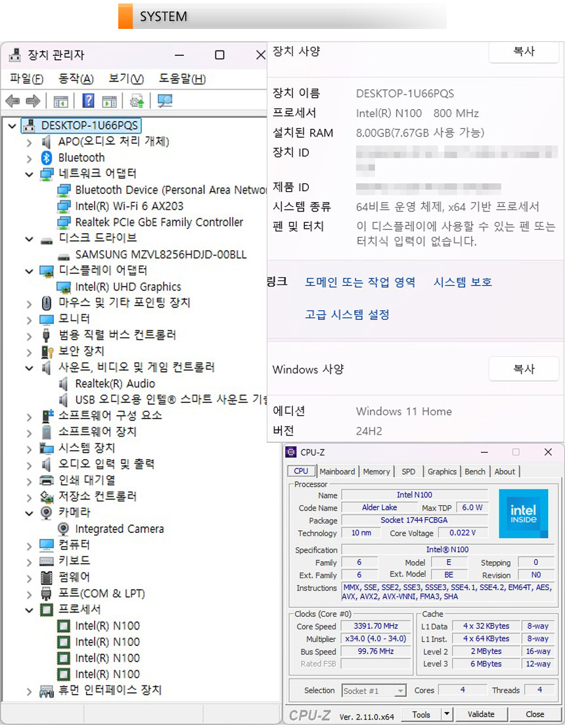Click the update driver software toolbar icon
The image size is (565, 728).
pyautogui.click(x=137, y=101)
